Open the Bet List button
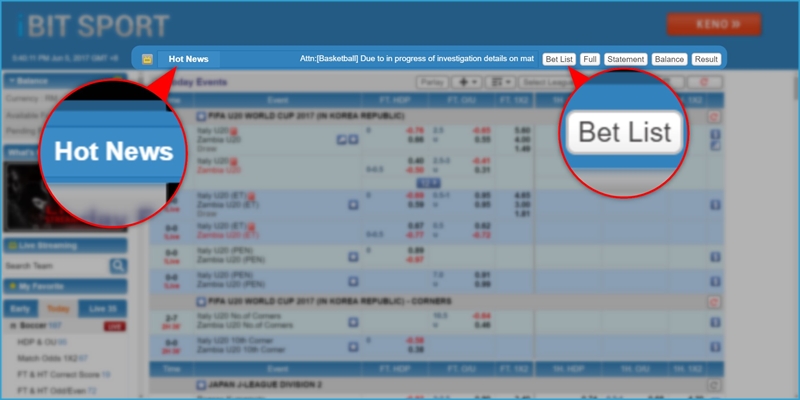The image size is (800, 400). click(559, 60)
